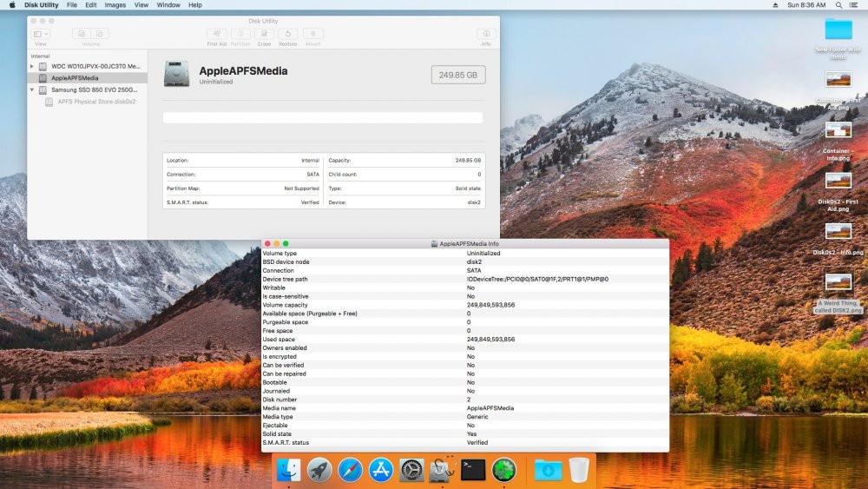Open Notification Center in the menu bar
The width and height of the screenshot is (868, 489).
(x=854, y=5)
